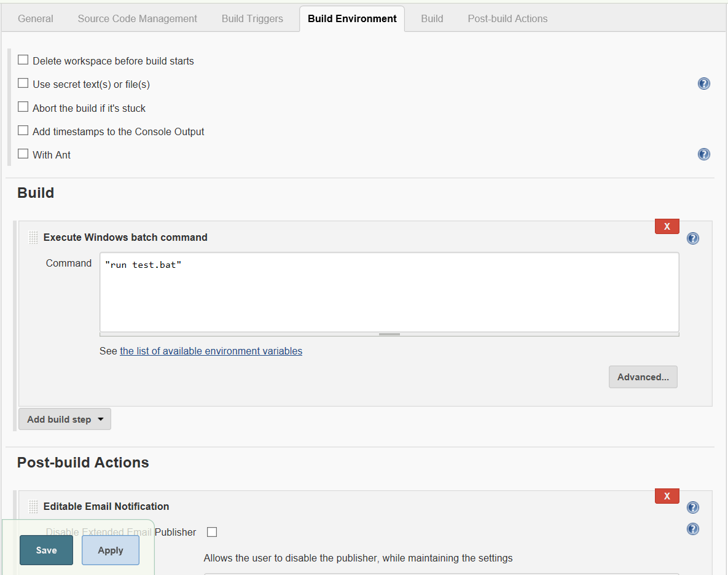Viewport: 728px width, 575px height.
Task: Grab drag handle of Execute Windows batch command
Action: [x=33, y=238]
